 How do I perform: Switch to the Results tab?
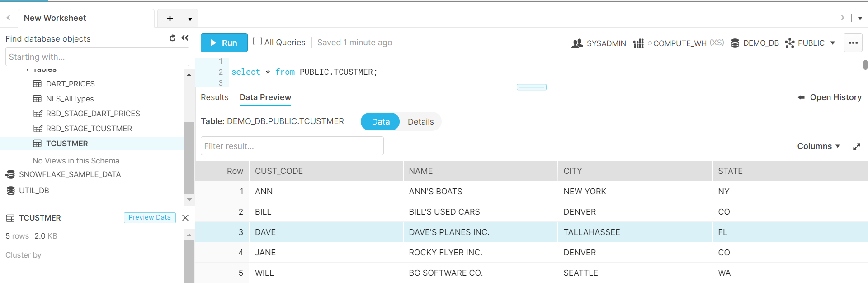pos(215,97)
